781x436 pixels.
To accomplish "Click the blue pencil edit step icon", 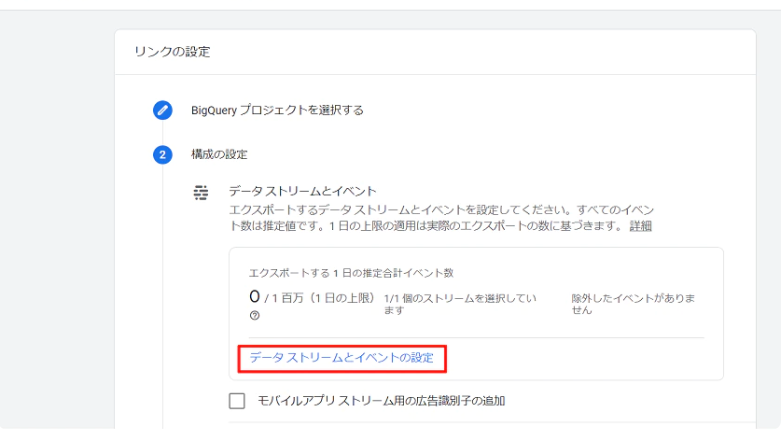I will coord(162,110).
